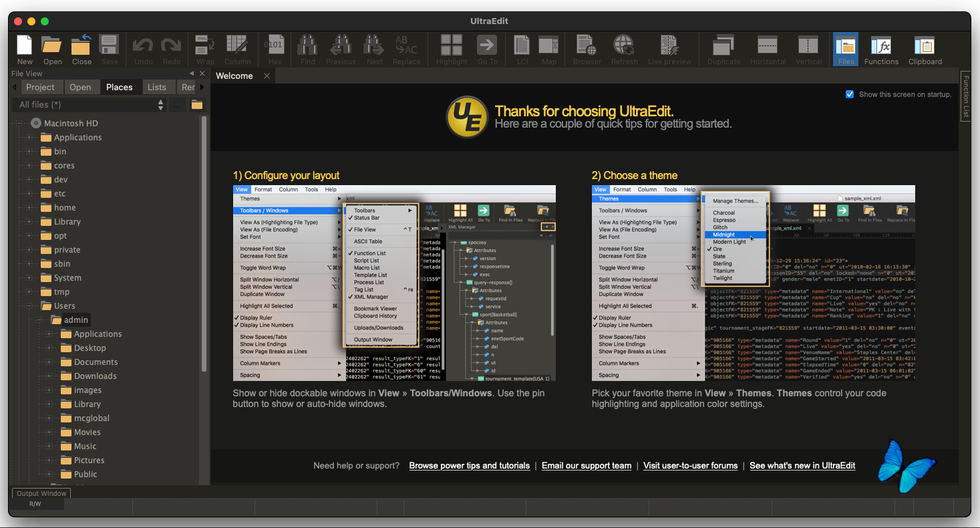Open the All files (*) filter dropdown

(90, 105)
